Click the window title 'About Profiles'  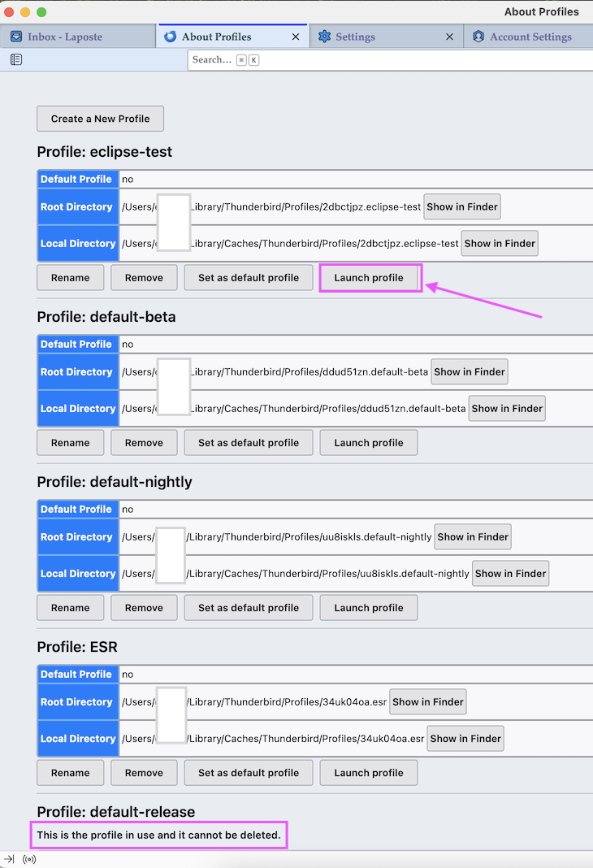point(542,11)
